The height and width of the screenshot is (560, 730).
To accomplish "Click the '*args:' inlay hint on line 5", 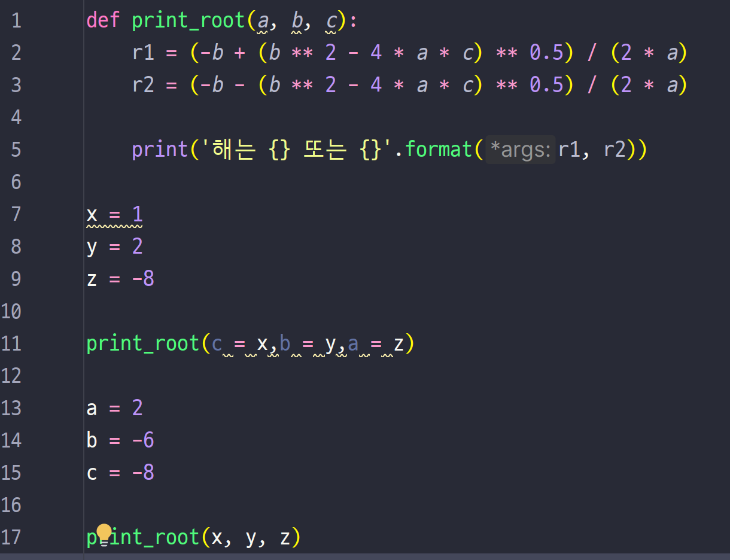I will (x=519, y=150).
